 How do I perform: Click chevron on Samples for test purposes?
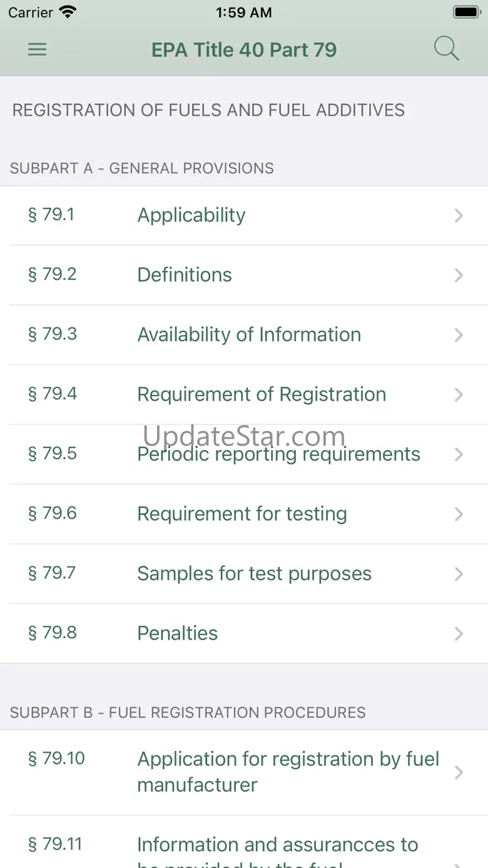pos(459,574)
